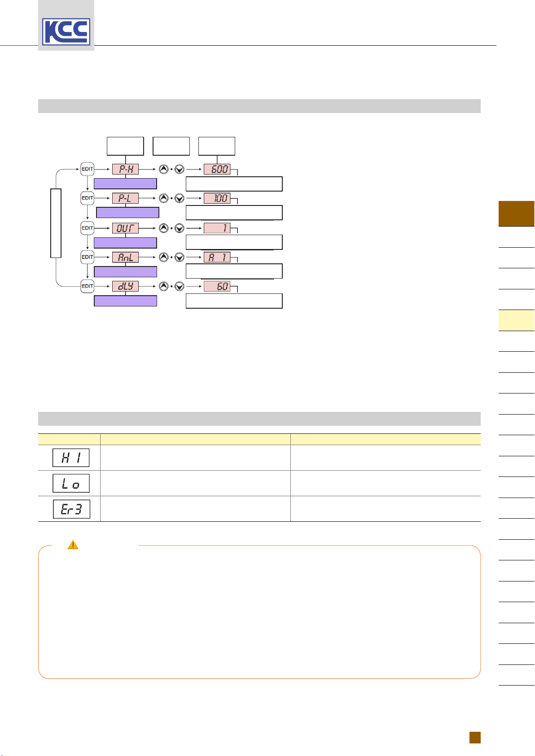Click the 600 value display
535x756 pixels.
point(217,169)
